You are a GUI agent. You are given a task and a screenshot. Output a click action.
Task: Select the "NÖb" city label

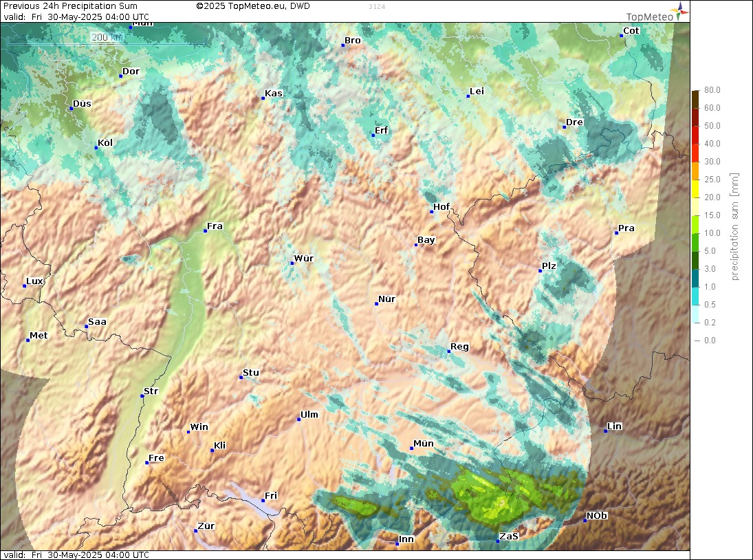coord(597,516)
